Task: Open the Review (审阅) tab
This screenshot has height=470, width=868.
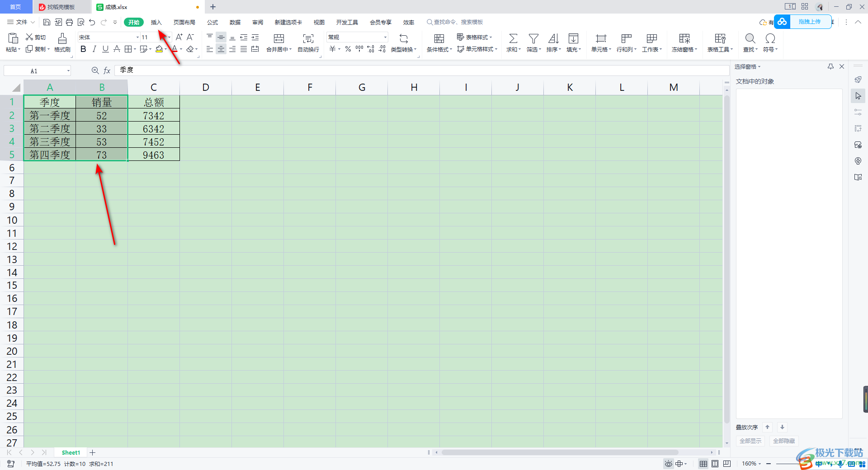Action: pos(258,22)
